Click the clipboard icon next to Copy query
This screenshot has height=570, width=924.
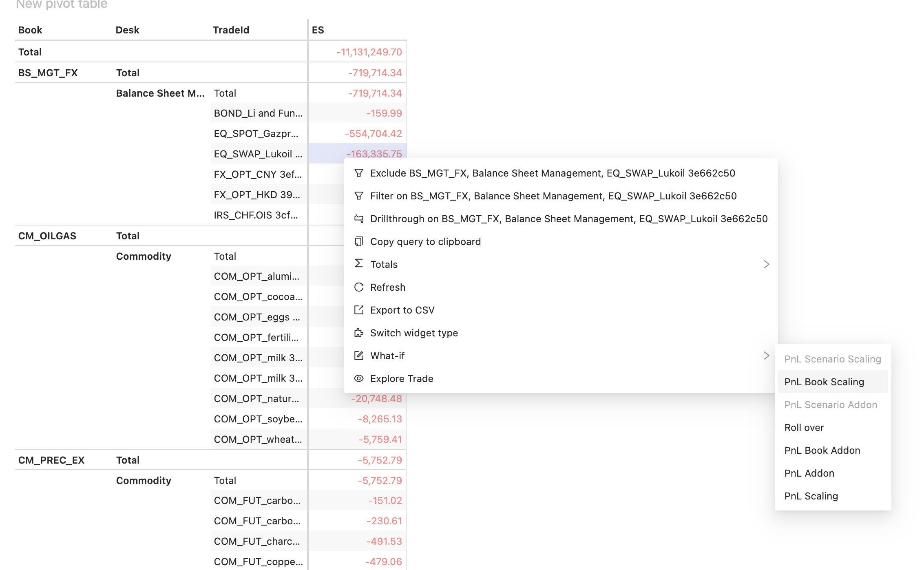point(359,241)
